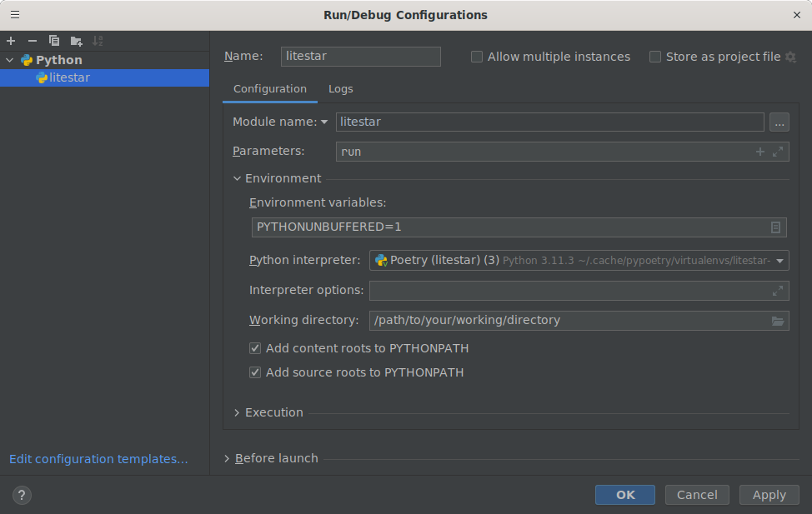Image resolution: width=812 pixels, height=514 pixels.
Task: Open help from the question mark icon
Action: coord(22,495)
